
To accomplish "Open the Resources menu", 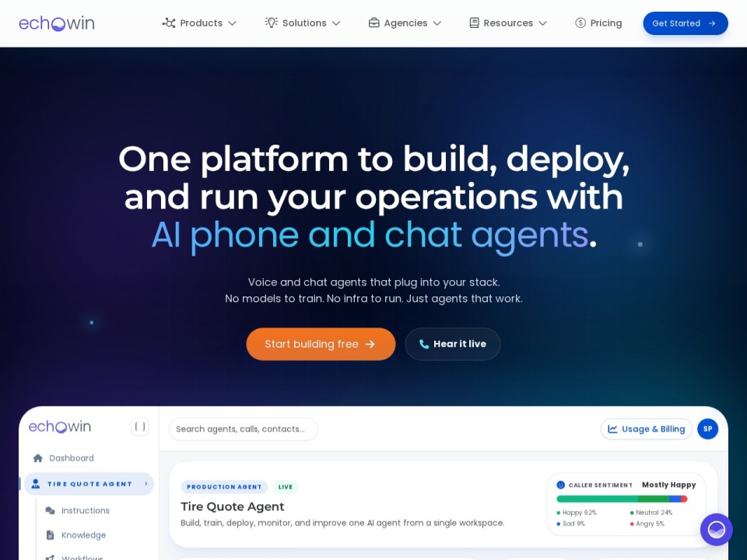I will pyautogui.click(x=508, y=23).
